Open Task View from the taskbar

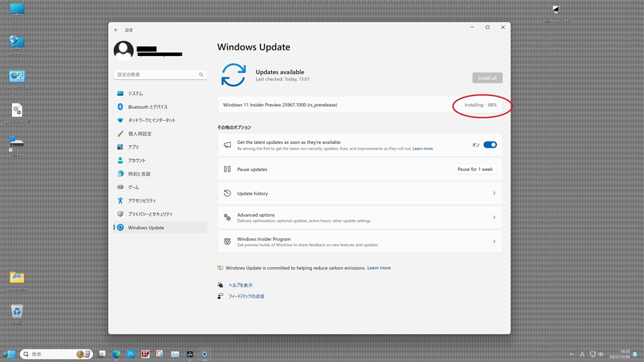point(103,354)
